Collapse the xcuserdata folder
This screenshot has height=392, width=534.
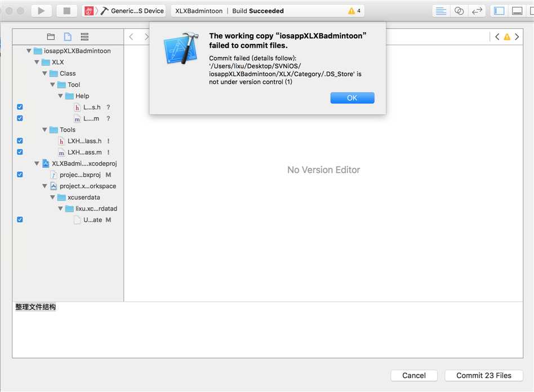tap(52, 197)
